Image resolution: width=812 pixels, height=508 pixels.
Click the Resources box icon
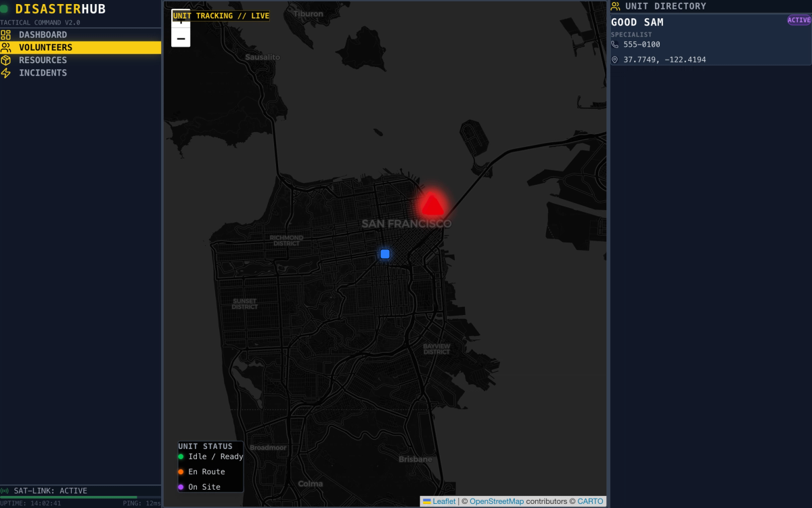(x=6, y=60)
